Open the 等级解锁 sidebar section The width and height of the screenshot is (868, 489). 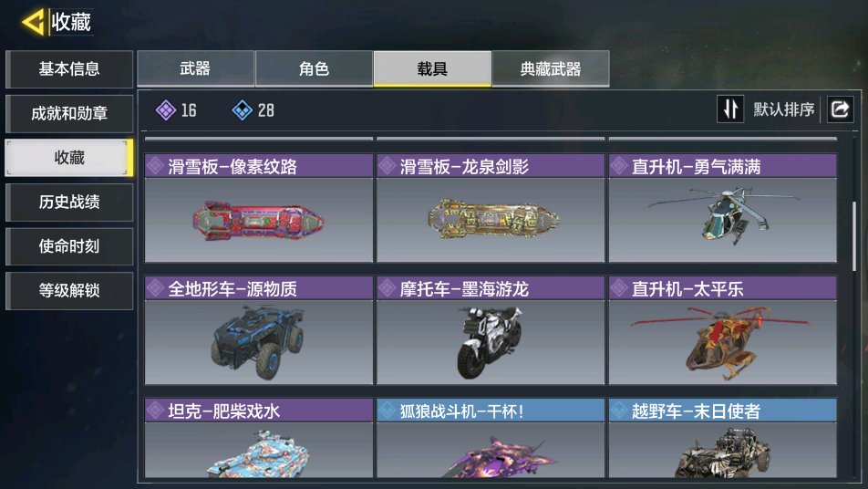69,291
